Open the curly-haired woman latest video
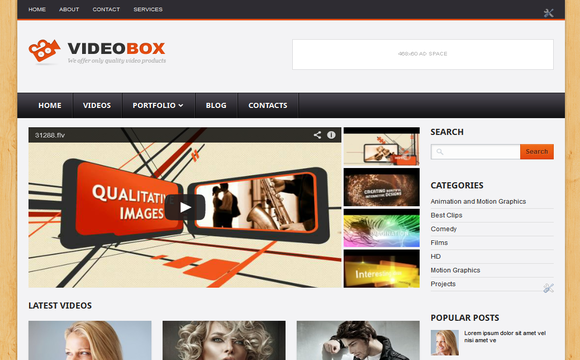 click(224, 340)
